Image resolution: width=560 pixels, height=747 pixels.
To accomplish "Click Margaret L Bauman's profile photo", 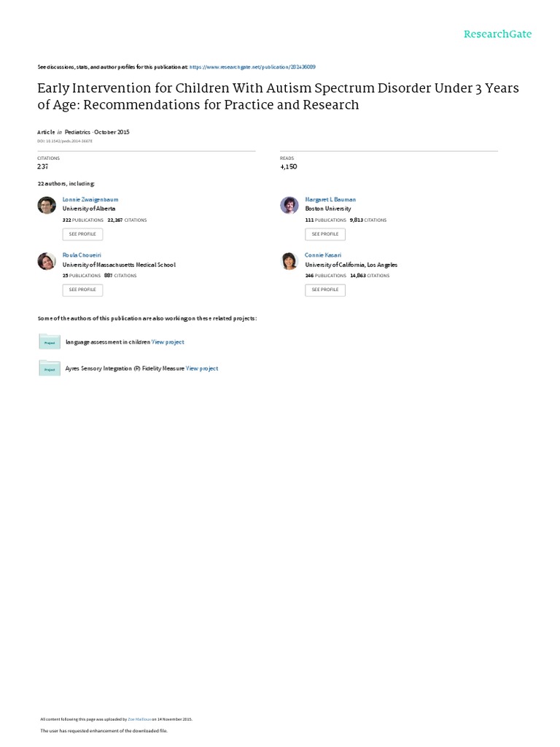I will tap(289, 205).
